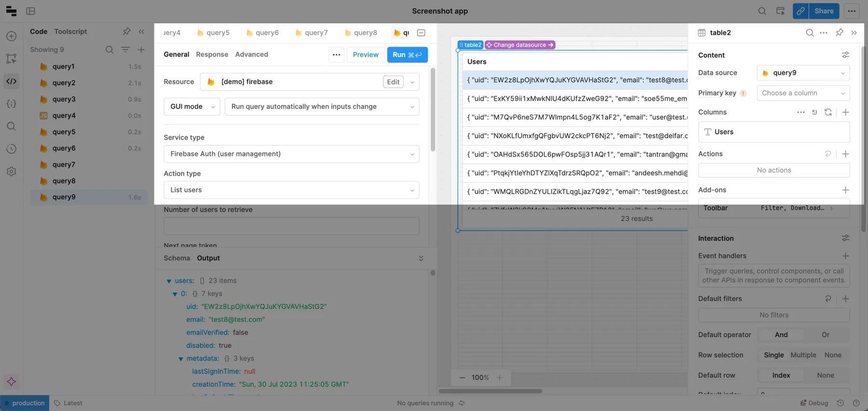
Task: Open the top bar more options menu
Action: coord(852,11)
